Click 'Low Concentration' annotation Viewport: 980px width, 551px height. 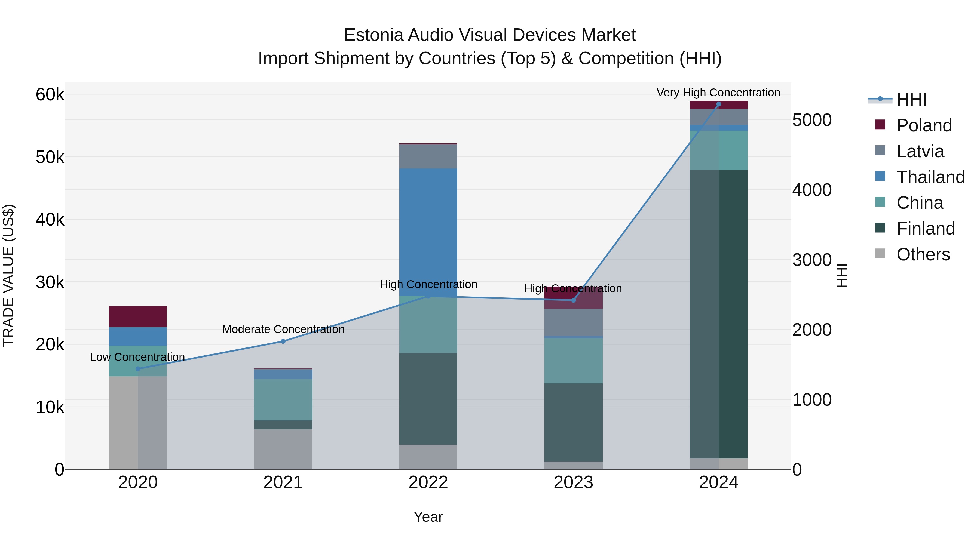point(137,357)
